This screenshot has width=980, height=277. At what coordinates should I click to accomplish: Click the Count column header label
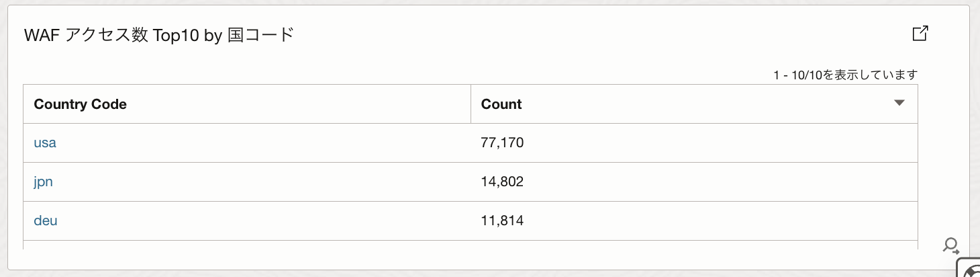click(x=501, y=104)
